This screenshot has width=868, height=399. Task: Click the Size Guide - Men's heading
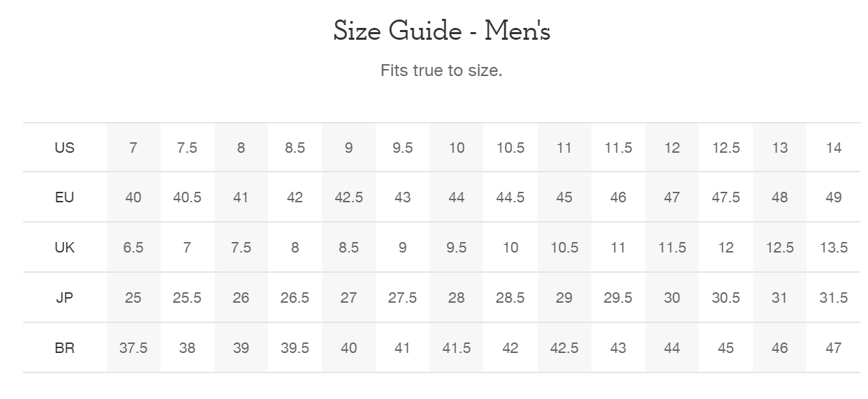point(441,31)
